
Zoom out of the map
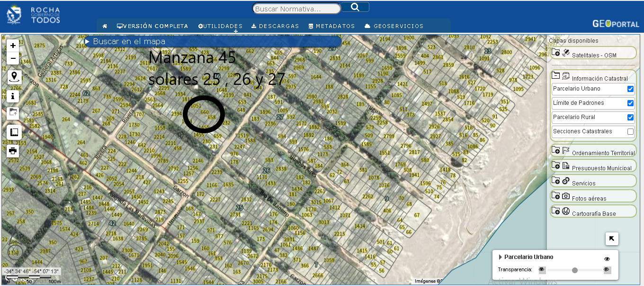coord(13,59)
